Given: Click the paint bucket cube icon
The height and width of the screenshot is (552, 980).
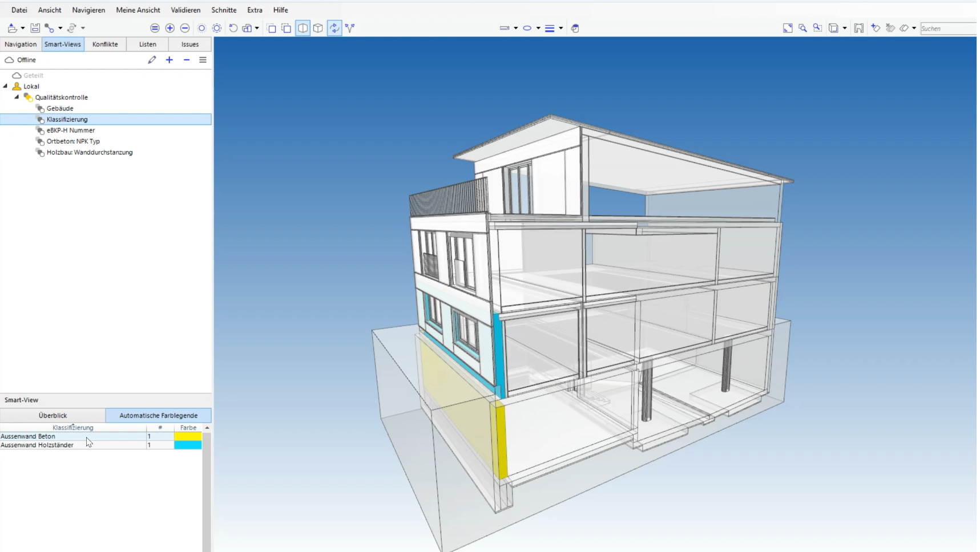Looking at the screenshot, I should (575, 28).
